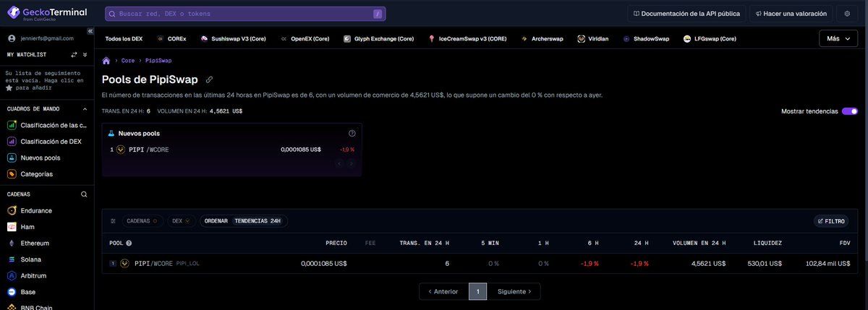Open the Pool column help icon
Image resolution: width=868 pixels, height=310 pixels.
click(x=129, y=244)
